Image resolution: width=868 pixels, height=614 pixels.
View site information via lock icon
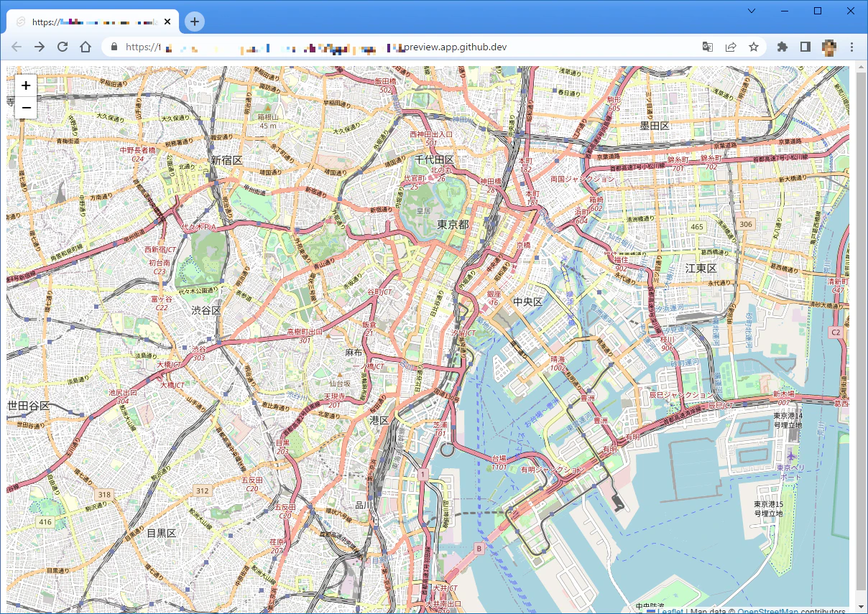[113, 47]
